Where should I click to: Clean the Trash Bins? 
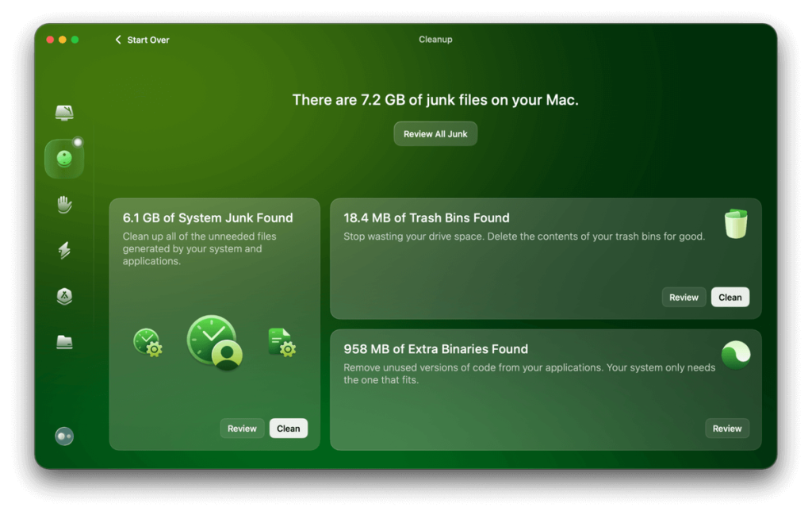tap(730, 298)
